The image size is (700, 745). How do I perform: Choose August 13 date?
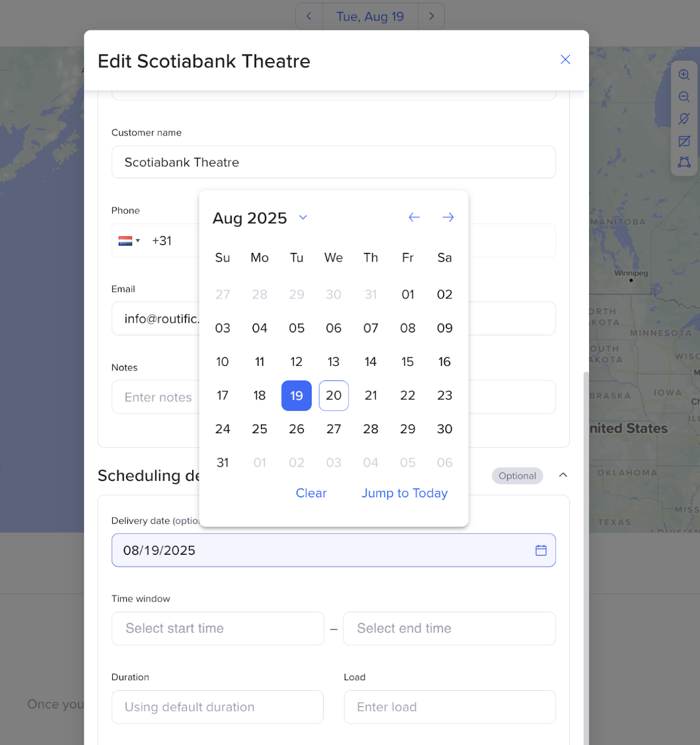click(x=333, y=362)
